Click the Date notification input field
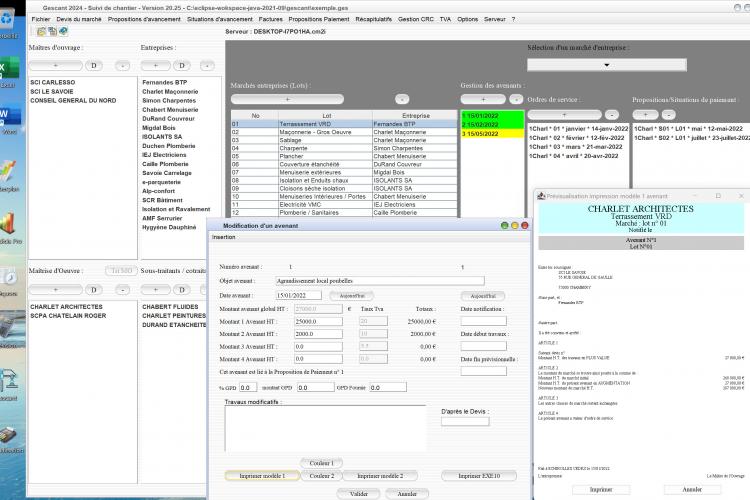Viewport: 750px width, 500px height. (483, 321)
